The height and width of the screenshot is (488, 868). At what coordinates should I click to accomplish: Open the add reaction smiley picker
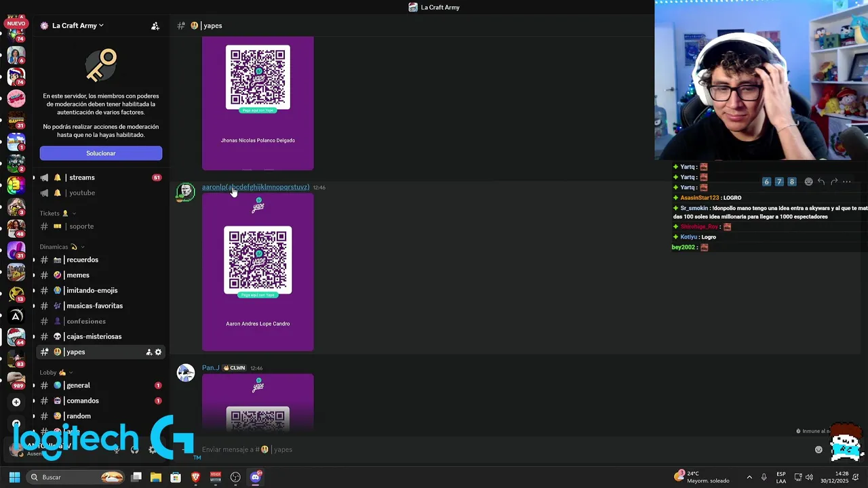(x=808, y=182)
